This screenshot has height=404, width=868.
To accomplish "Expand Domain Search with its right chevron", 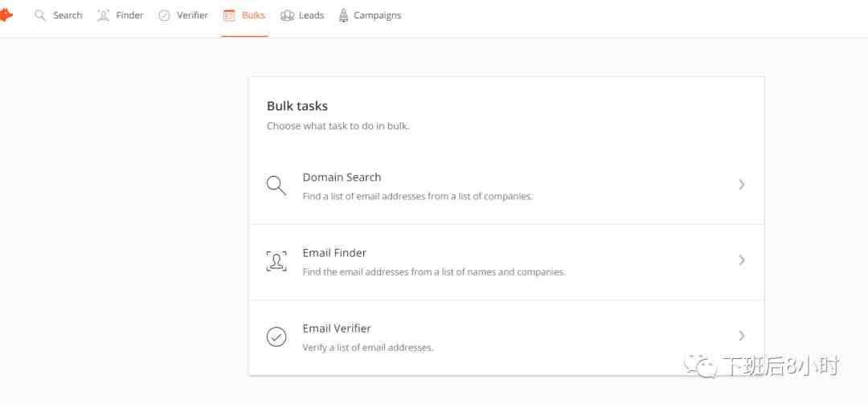I will click(742, 184).
